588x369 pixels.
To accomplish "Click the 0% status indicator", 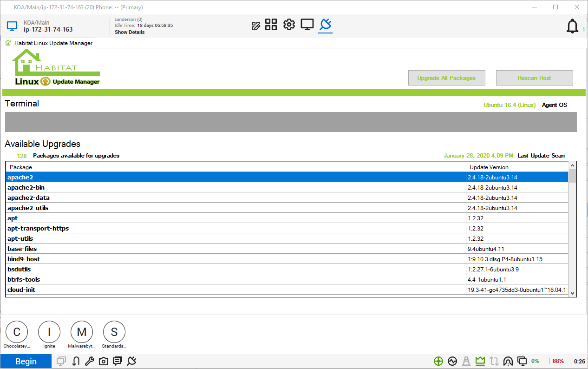I will [535, 361].
